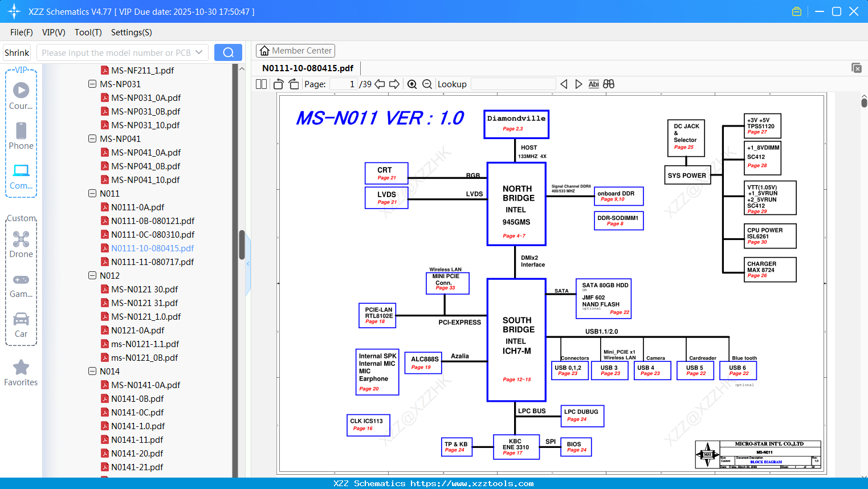The image size is (868, 489).
Task: Open the VIP(V) menu
Action: [x=54, y=32]
